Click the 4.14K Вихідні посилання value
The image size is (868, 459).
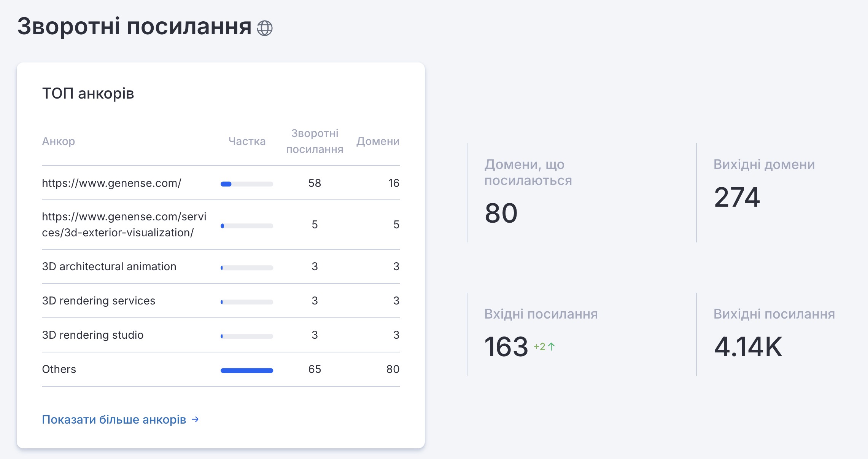pos(748,347)
